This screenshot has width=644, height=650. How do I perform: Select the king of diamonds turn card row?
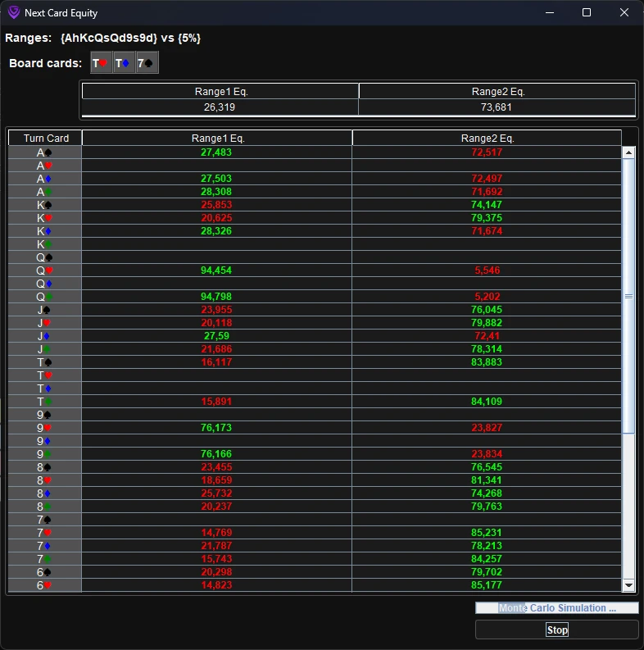(45, 231)
